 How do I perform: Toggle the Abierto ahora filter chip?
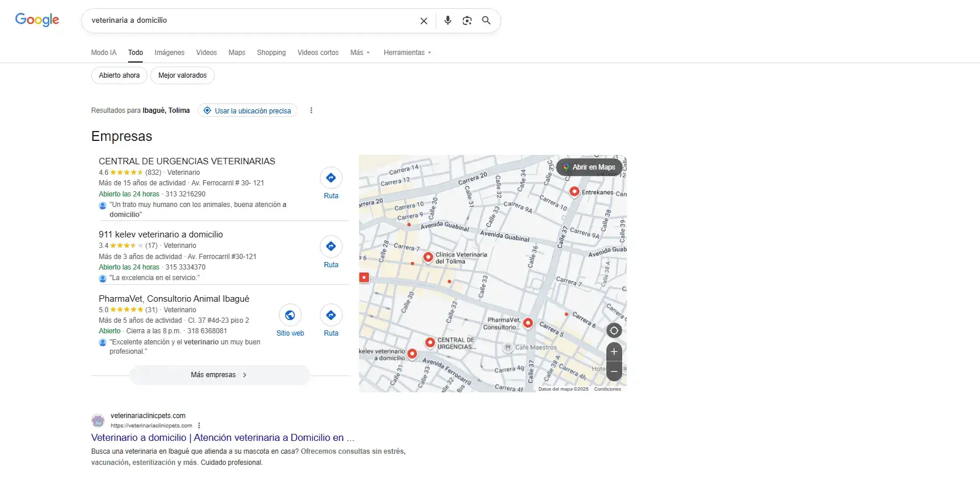pos(119,75)
